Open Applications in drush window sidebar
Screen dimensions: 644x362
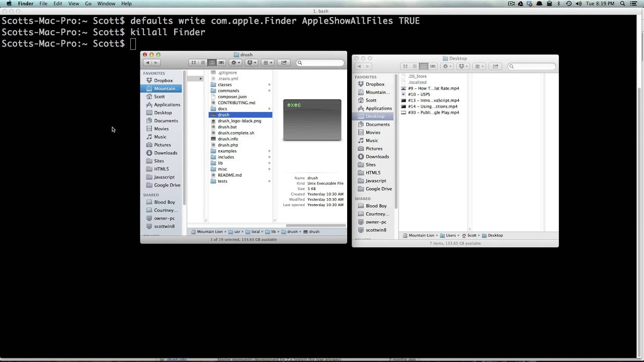pyautogui.click(x=167, y=105)
